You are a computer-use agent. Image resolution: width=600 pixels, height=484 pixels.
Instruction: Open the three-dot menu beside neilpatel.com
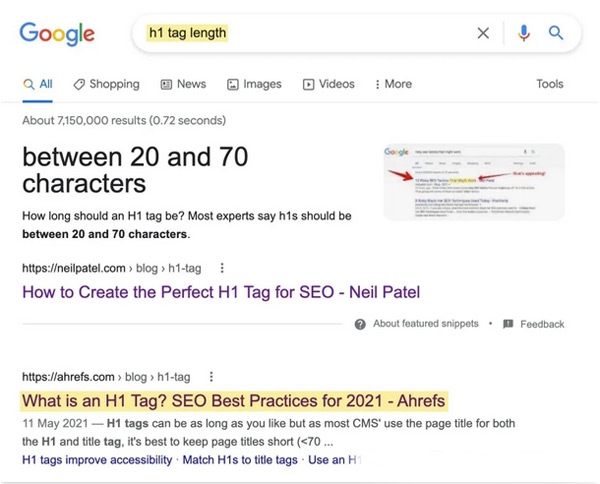coord(222,268)
